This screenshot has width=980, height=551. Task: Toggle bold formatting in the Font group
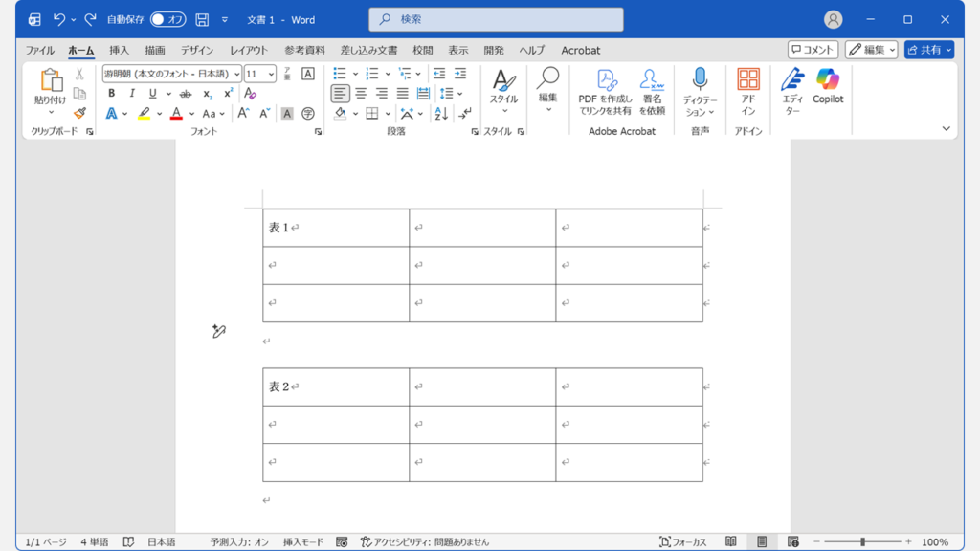pyautogui.click(x=111, y=93)
